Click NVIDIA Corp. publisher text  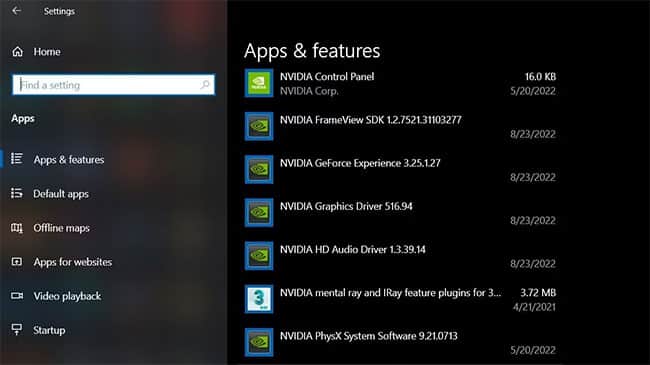tap(309, 91)
